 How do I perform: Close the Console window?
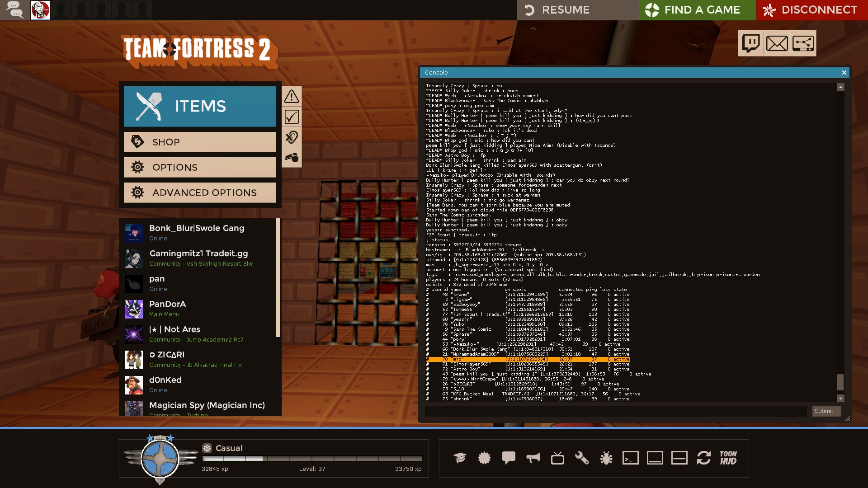pyautogui.click(x=844, y=72)
